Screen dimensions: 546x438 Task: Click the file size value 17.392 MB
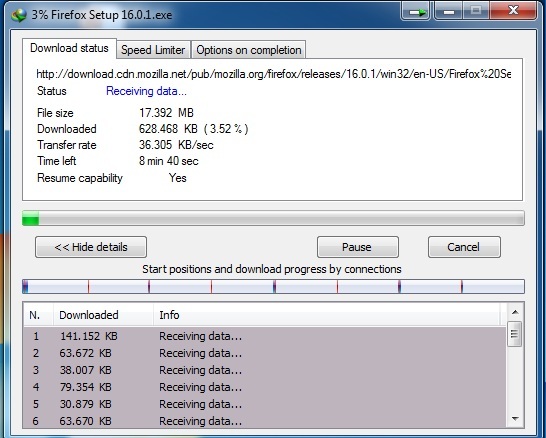[x=166, y=113]
